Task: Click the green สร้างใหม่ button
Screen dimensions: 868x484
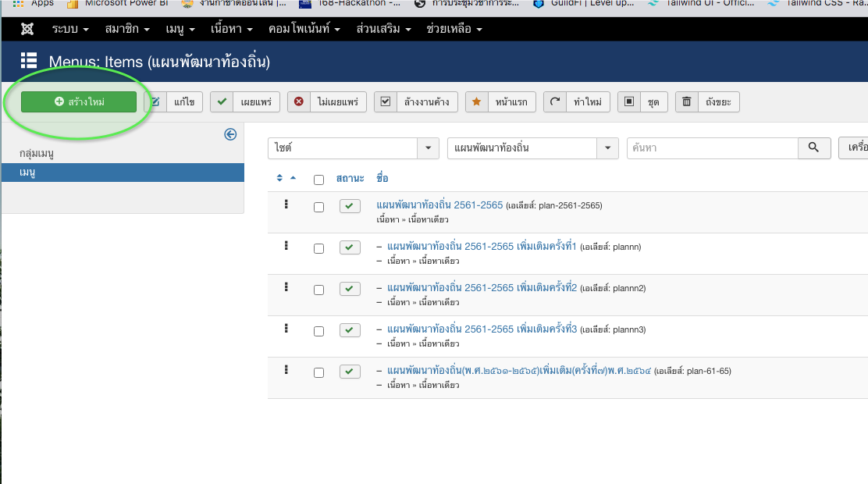Action: [79, 102]
